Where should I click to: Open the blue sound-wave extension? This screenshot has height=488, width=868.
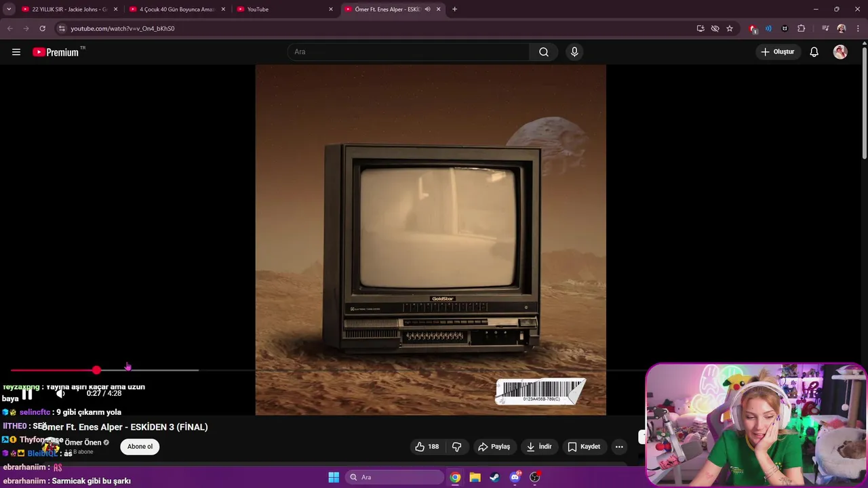point(768,28)
